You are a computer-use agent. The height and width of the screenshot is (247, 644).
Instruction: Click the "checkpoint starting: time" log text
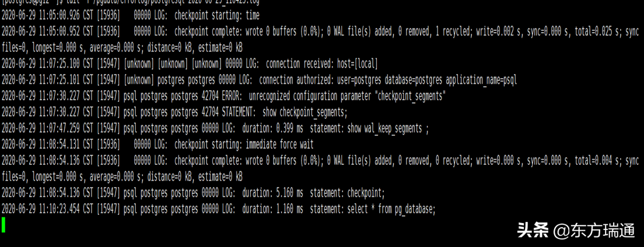(216, 16)
